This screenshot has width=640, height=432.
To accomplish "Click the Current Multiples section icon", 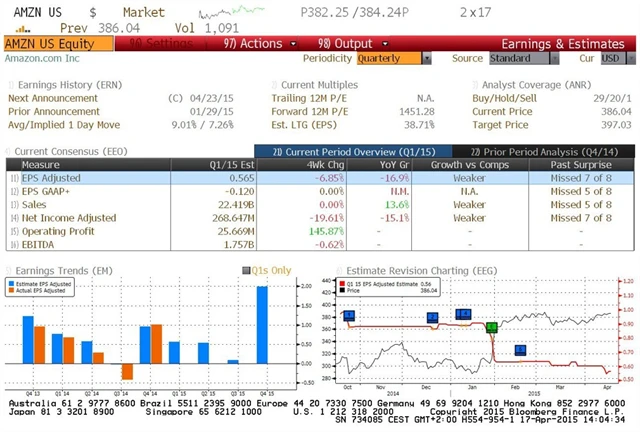I will [274, 85].
